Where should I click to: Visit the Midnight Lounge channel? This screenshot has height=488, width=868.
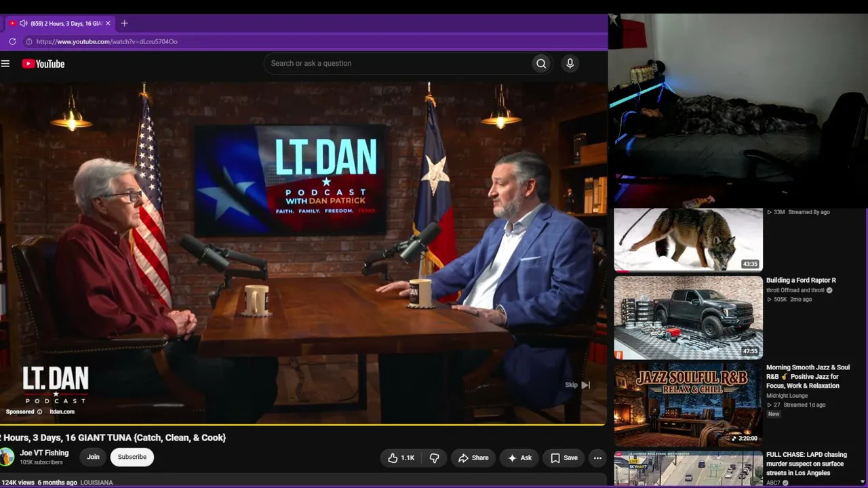(x=787, y=396)
